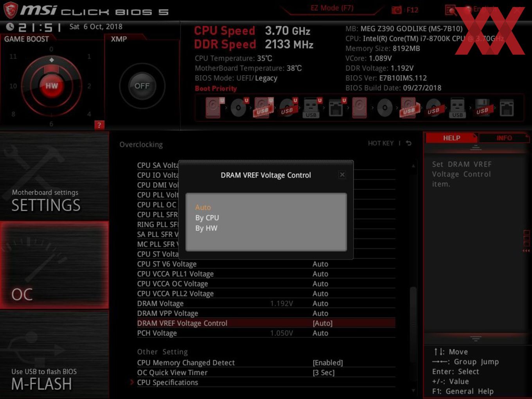Select legacy USB key boot icon
The width and height of the screenshot is (532, 399).
[x=457, y=107]
